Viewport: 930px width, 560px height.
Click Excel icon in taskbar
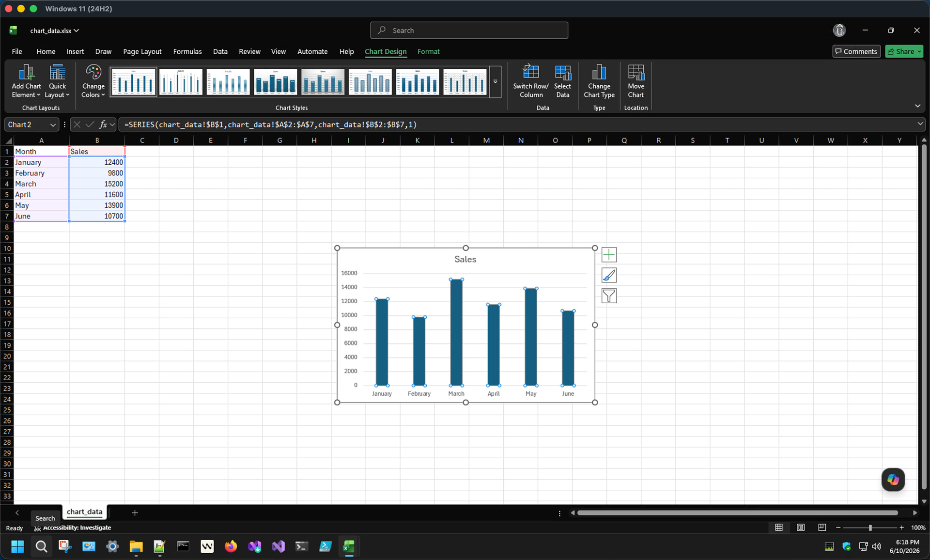[x=349, y=546]
